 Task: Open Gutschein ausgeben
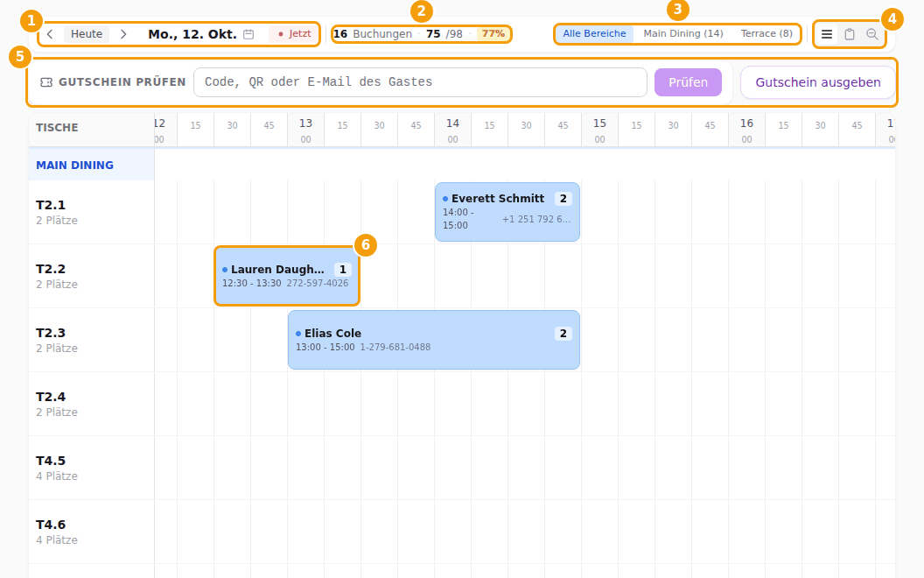point(818,82)
